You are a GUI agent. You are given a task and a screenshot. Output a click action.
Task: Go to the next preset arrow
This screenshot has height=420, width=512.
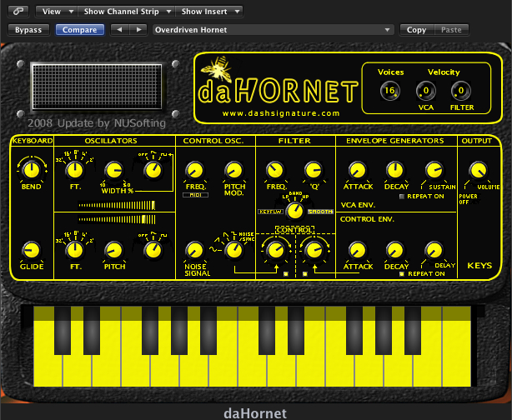click(137, 30)
